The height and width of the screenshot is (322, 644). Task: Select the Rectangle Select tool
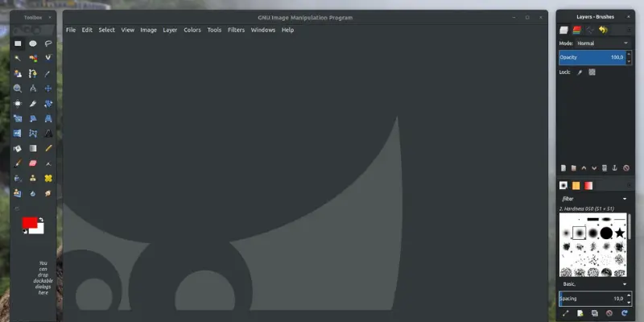coord(18,43)
